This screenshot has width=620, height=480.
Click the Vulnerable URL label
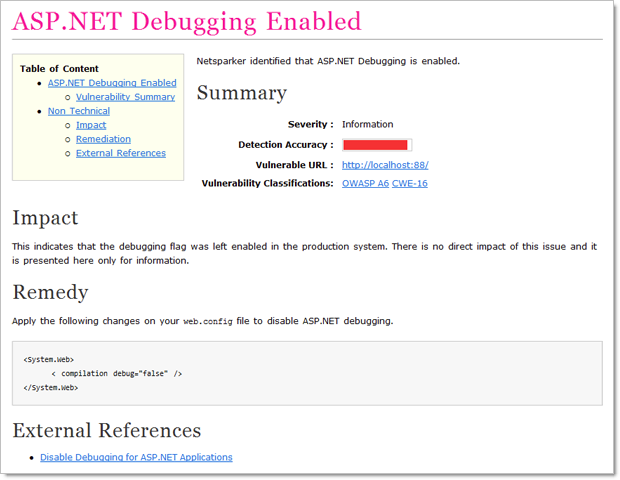(x=295, y=165)
